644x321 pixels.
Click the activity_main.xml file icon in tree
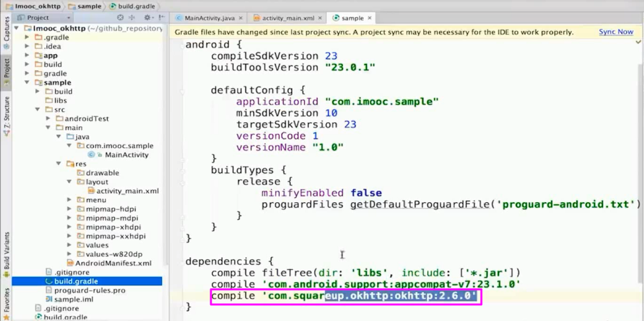pos(91,191)
